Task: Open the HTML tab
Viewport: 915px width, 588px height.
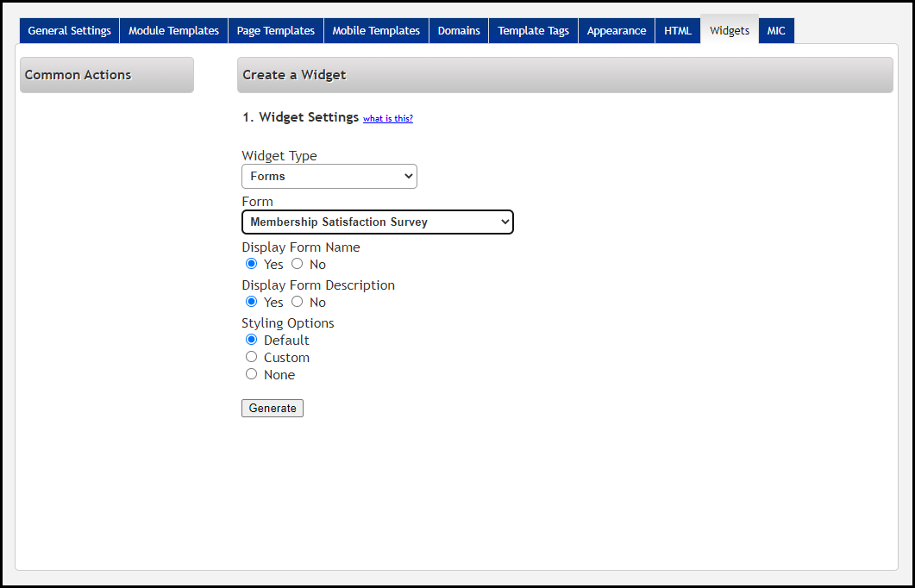Action: [678, 31]
